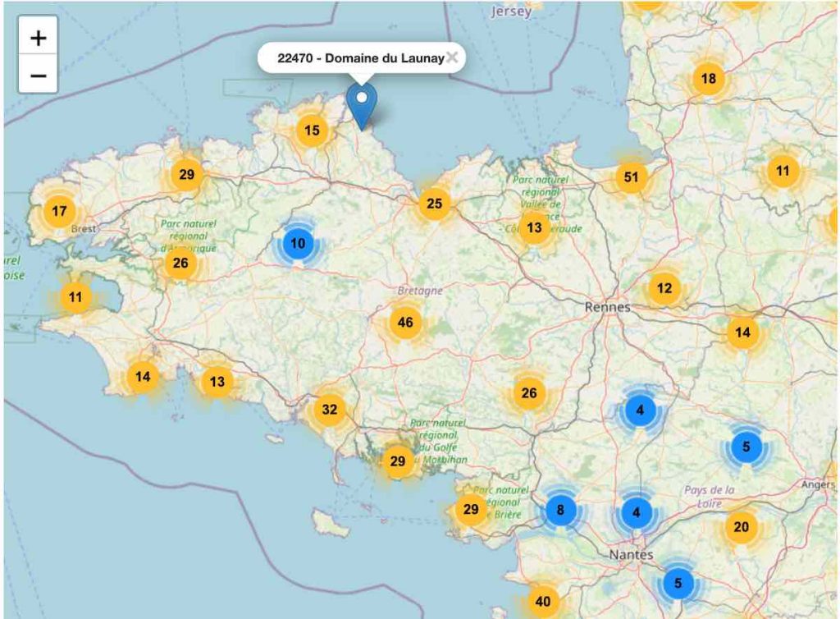This screenshot has height=619, width=840.
Task: Click the zoom in plus button
Action: pyautogui.click(x=39, y=38)
